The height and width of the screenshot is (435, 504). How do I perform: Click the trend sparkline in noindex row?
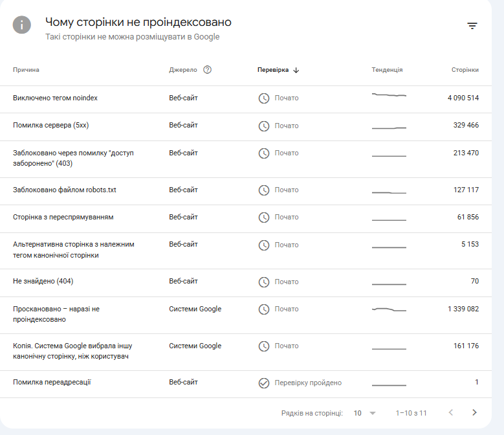click(389, 95)
